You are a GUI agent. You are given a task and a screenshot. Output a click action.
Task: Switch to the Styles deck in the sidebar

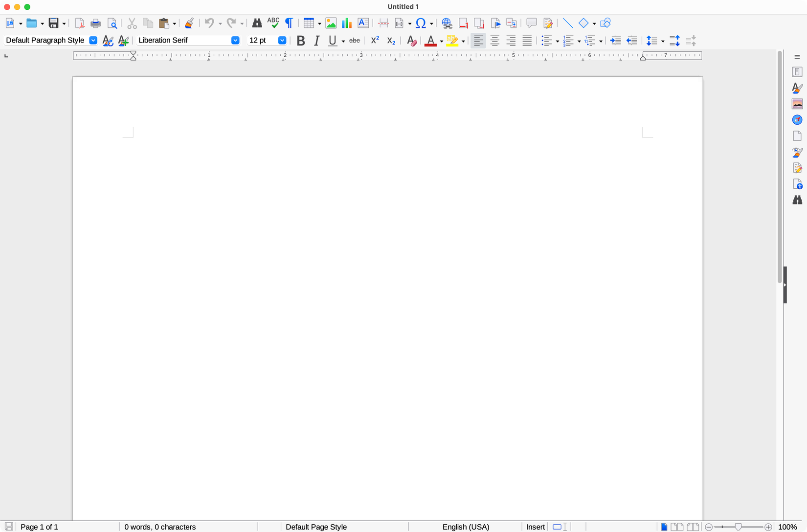[797, 88]
